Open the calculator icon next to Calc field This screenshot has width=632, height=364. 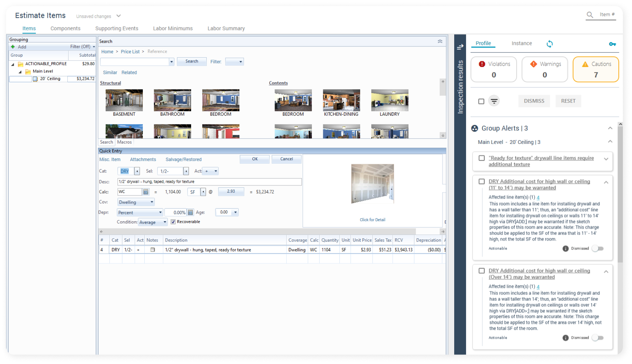pyautogui.click(x=146, y=192)
